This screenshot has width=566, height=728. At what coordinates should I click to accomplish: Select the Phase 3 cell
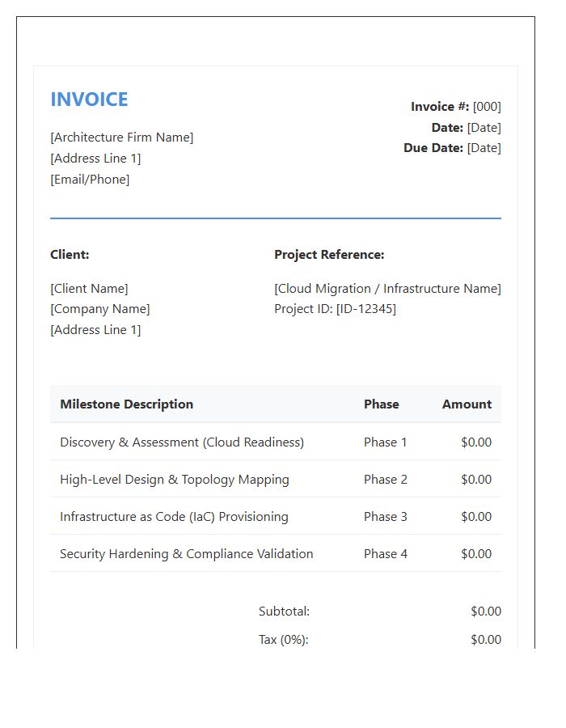click(x=386, y=516)
